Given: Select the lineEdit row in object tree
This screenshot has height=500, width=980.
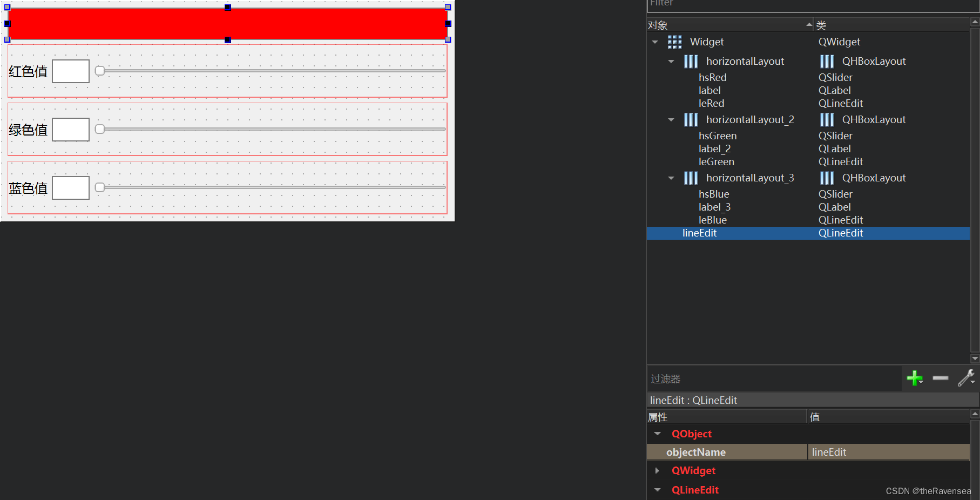Looking at the screenshot, I should click(x=808, y=233).
